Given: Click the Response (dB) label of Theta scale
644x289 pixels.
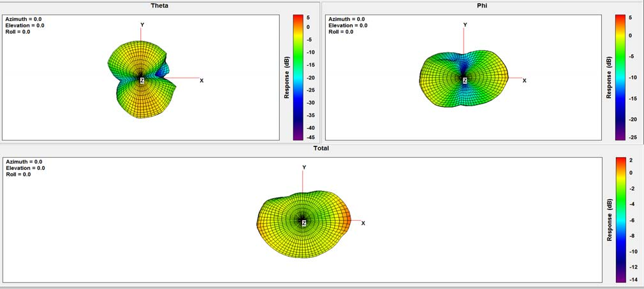Looking at the screenshot, I should 287,78.
